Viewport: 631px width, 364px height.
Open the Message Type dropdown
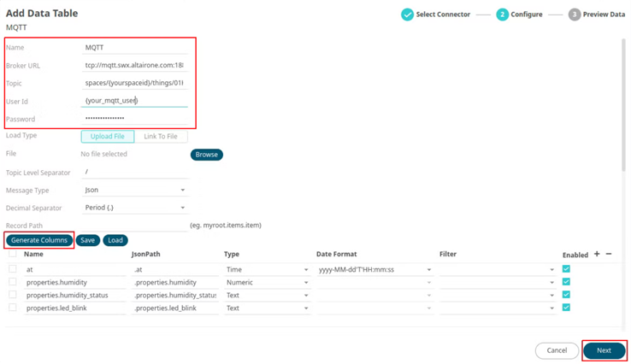coord(135,190)
